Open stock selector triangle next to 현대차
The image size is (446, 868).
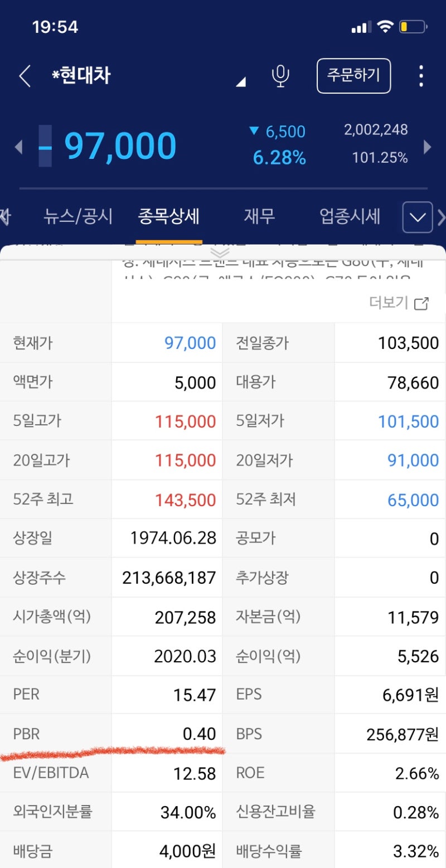pyautogui.click(x=241, y=83)
